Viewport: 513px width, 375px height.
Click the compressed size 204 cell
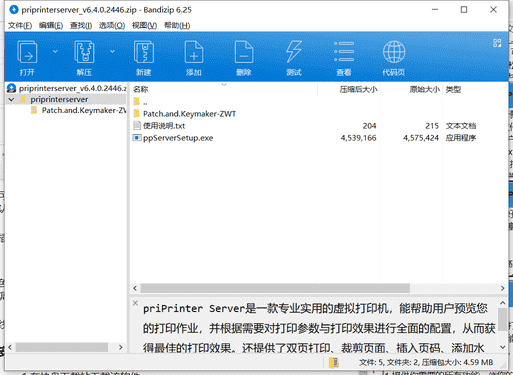369,126
